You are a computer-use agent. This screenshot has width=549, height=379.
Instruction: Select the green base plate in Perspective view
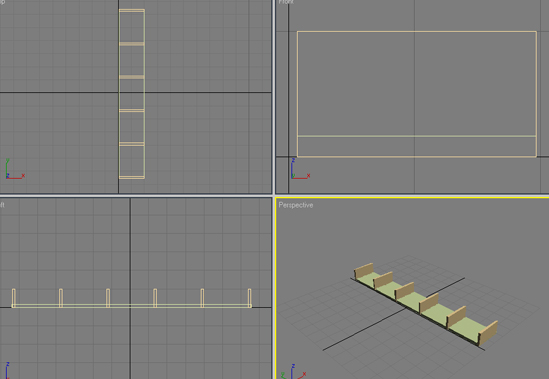424,305
